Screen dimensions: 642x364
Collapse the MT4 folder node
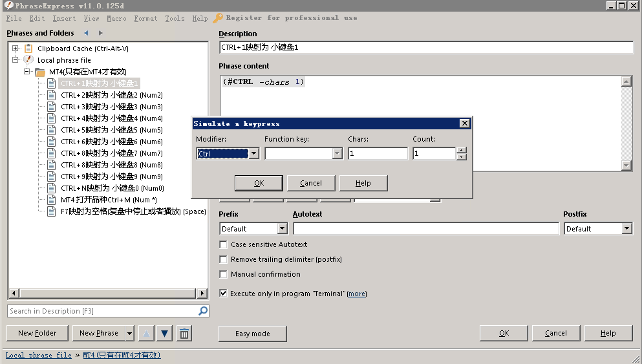(x=27, y=71)
